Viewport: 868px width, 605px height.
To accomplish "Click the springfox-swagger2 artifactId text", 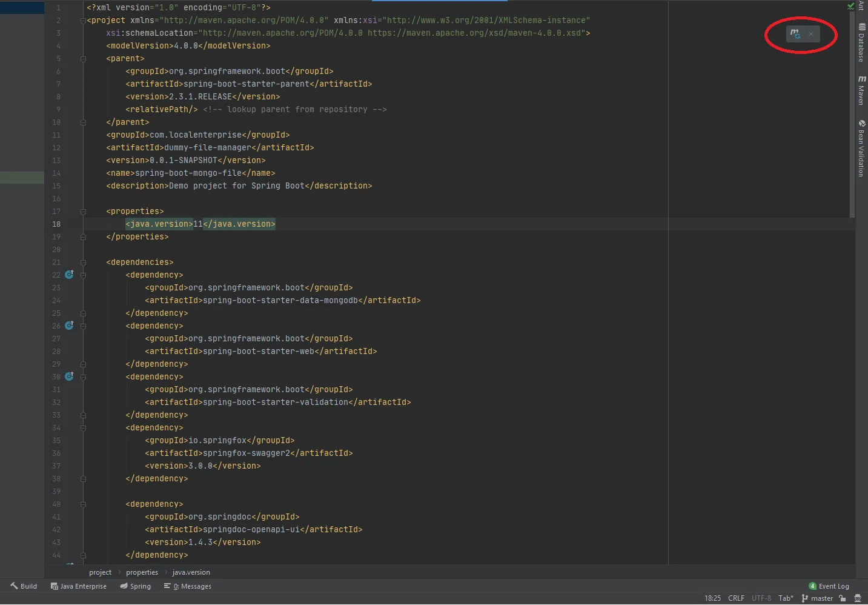I will coord(247,453).
